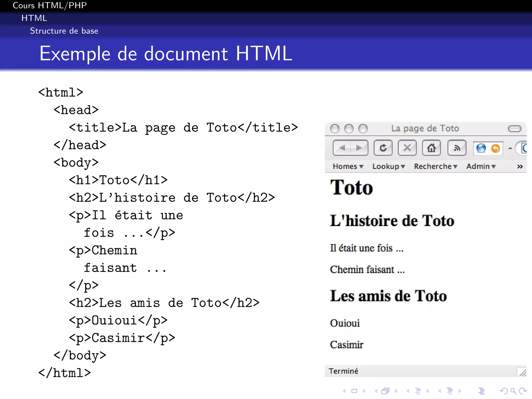Click the <head> opening tag code line
The width and height of the screenshot is (532, 399).
[x=76, y=110]
